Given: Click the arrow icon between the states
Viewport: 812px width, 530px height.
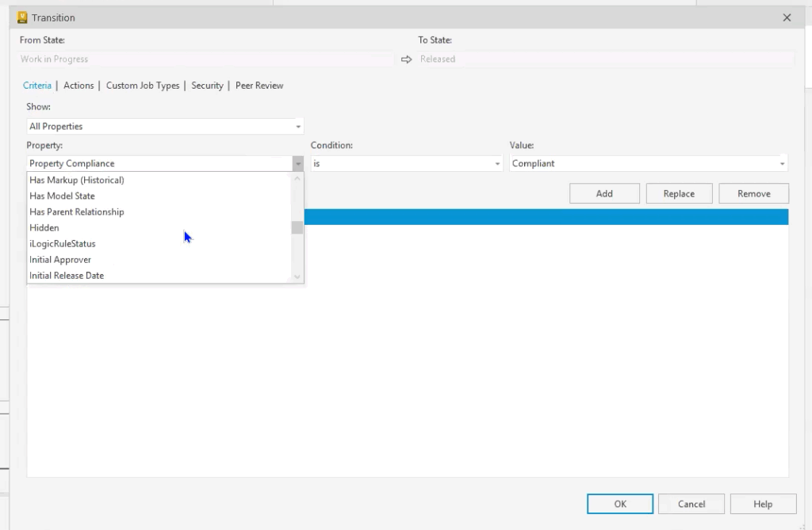Looking at the screenshot, I should [407, 59].
